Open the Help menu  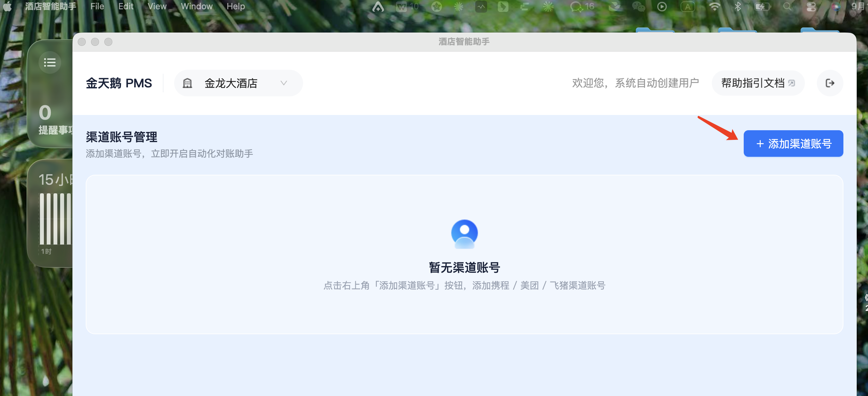pyautogui.click(x=236, y=6)
